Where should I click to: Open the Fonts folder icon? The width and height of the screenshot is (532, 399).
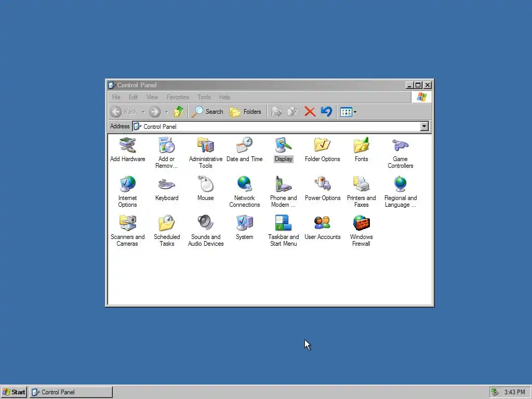tap(362, 145)
